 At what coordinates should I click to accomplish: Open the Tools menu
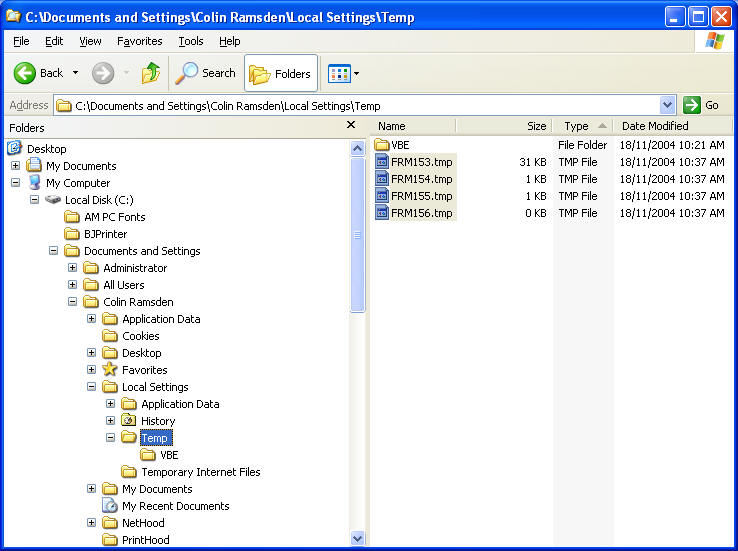point(191,41)
